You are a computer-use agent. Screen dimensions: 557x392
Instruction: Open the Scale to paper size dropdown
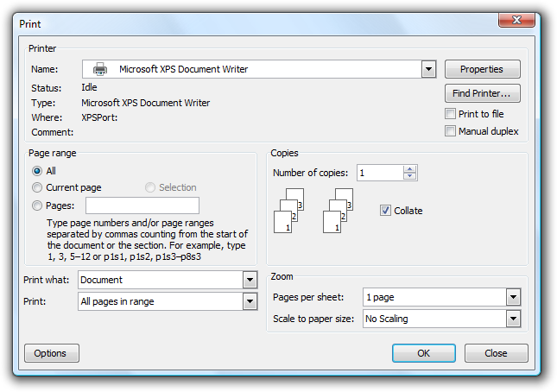513,319
